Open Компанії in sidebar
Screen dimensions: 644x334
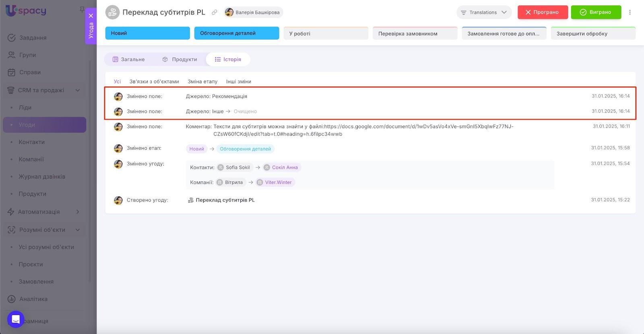[31, 159]
